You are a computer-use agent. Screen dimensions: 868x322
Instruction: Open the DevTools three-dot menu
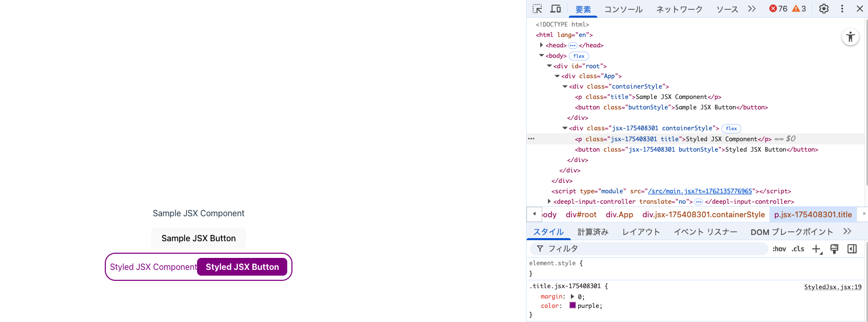pos(842,9)
